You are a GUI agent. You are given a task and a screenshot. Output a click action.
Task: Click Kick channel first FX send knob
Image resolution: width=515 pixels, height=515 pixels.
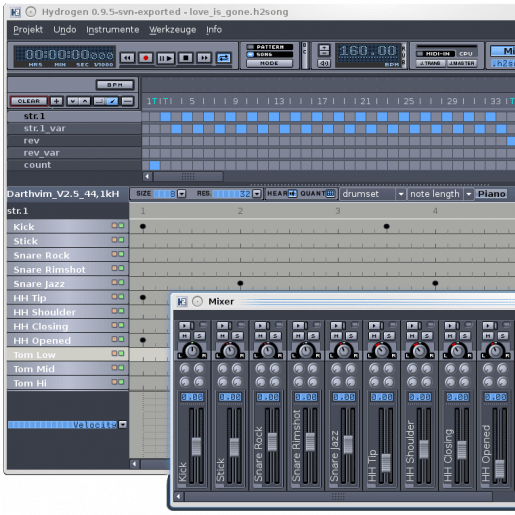pyautogui.click(x=185, y=368)
